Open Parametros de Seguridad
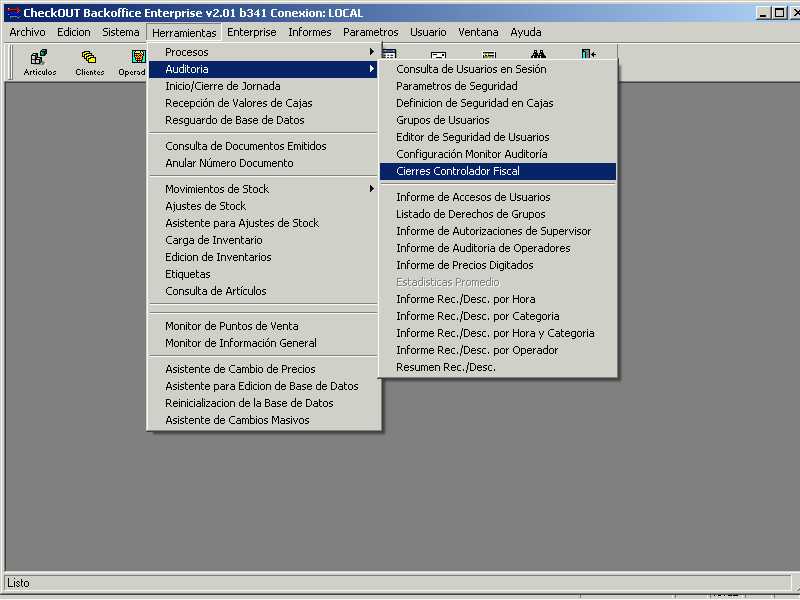 point(498,86)
